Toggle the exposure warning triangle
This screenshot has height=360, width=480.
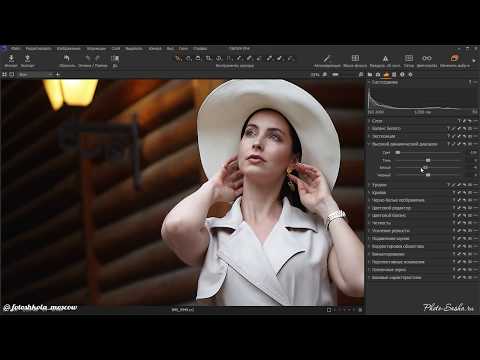tap(385, 59)
